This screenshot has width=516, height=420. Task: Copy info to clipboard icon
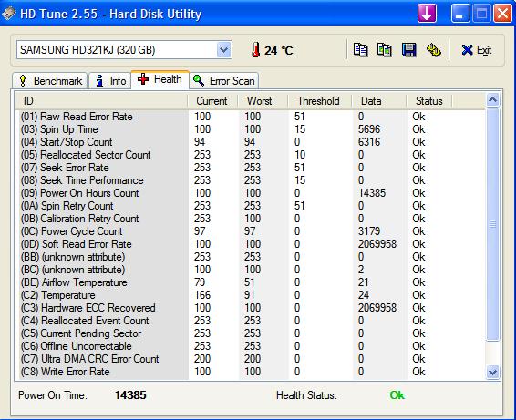[x=360, y=50]
